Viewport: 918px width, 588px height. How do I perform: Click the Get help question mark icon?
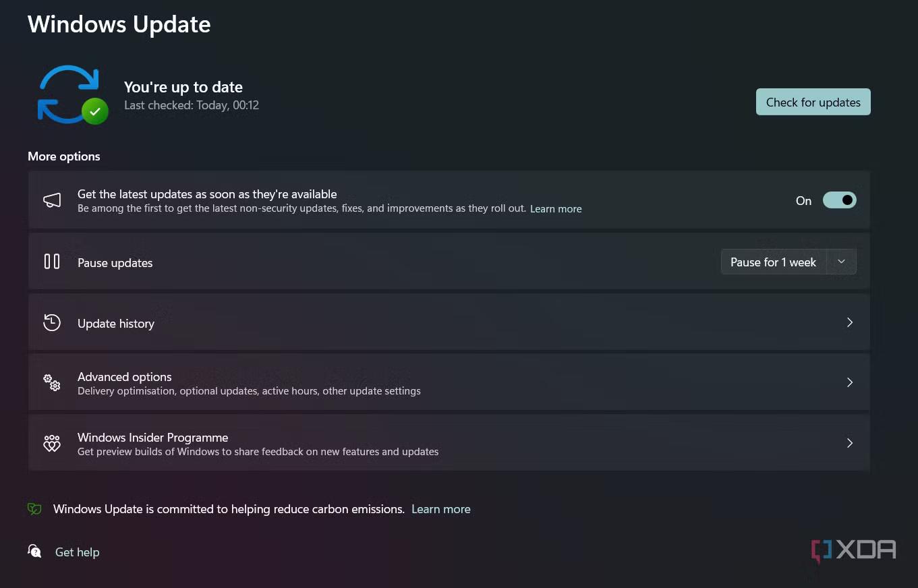click(x=34, y=552)
